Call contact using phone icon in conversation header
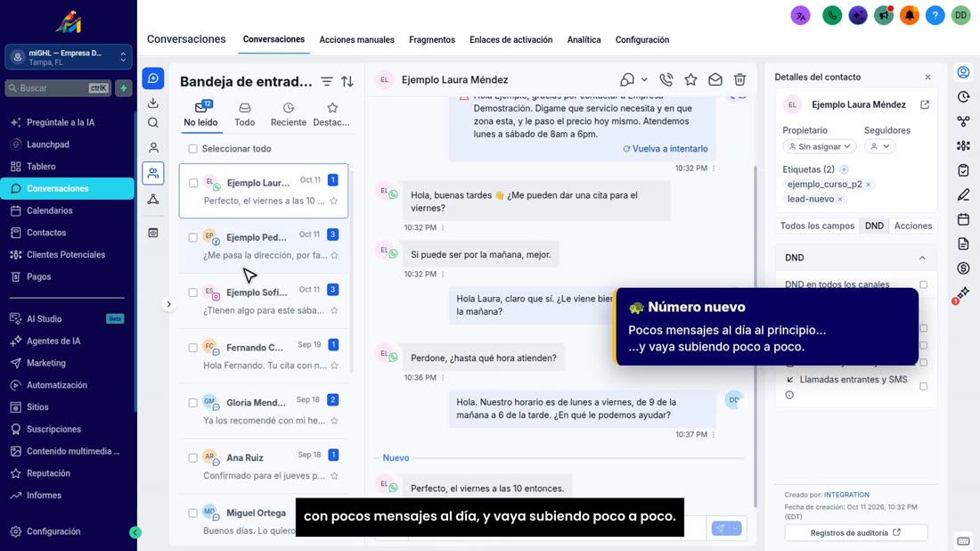Image resolution: width=980 pixels, height=551 pixels. pyautogui.click(x=666, y=80)
